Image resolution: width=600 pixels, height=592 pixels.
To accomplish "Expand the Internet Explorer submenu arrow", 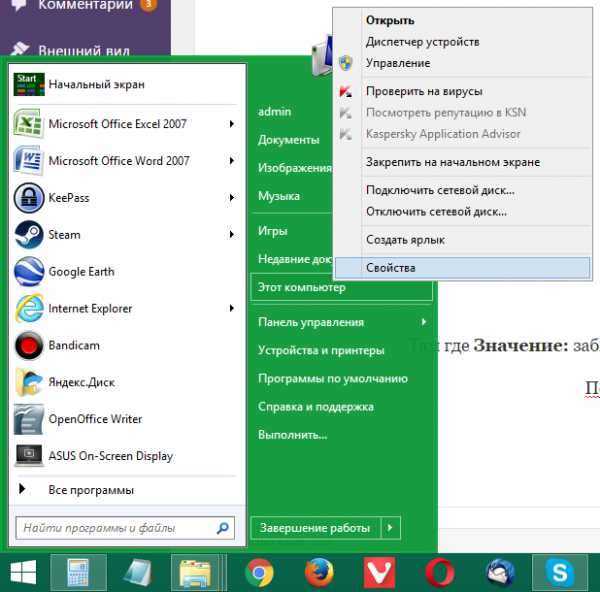I will tap(232, 308).
